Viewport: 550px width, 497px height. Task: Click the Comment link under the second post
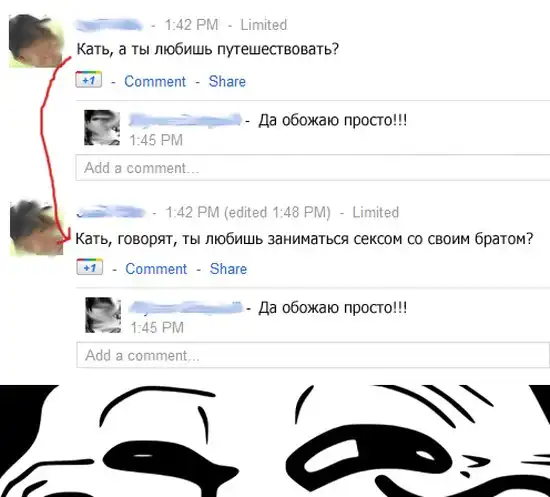pos(156,269)
